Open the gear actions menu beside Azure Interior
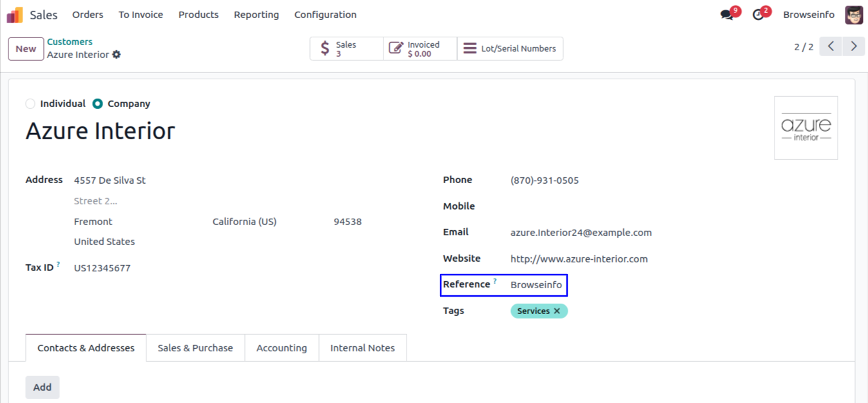Viewport: 868px width, 403px height. [117, 55]
